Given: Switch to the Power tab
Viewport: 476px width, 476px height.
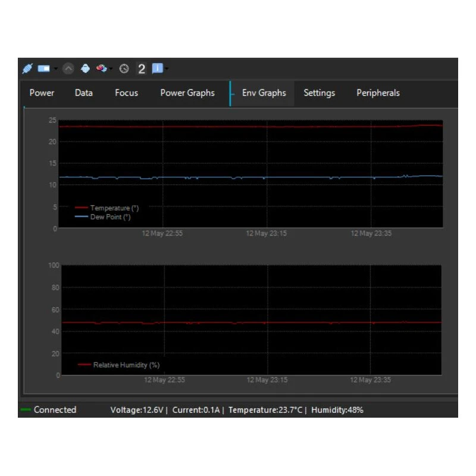Looking at the screenshot, I should point(42,93).
